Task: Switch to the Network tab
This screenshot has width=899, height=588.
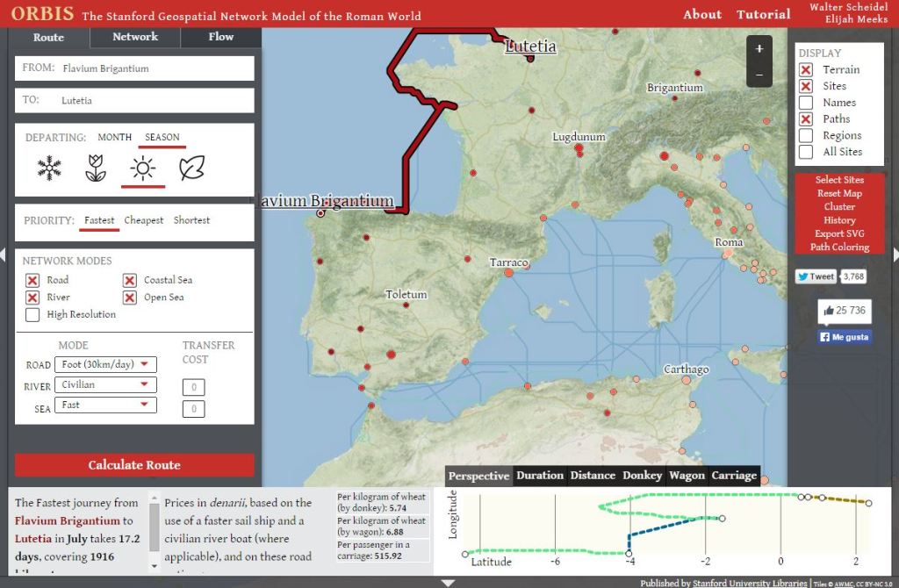Action: 135,37
